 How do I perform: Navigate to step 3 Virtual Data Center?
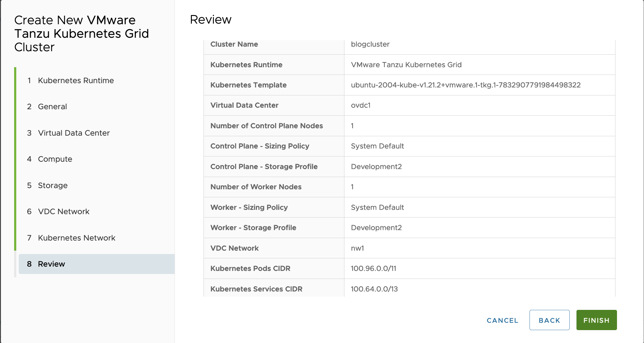[74, 133]
